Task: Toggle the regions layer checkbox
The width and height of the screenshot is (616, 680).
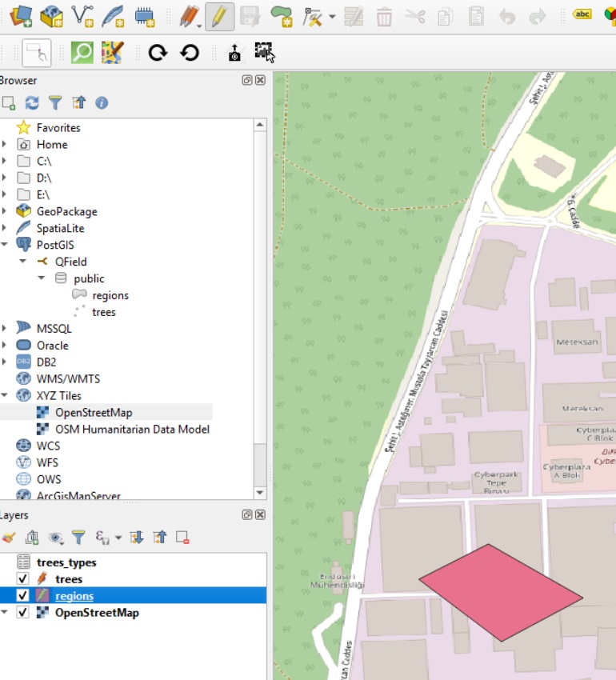Action: [x=22, y=596]
